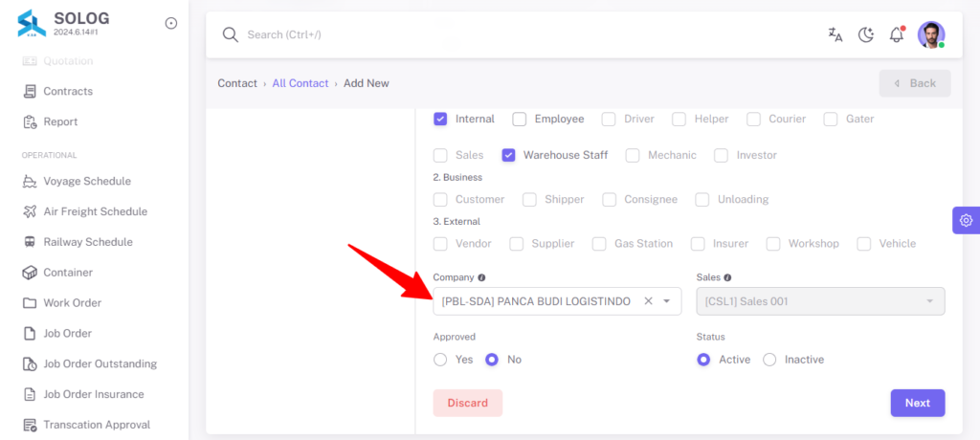
Task: Click the language translate icon
Action: [835, 34]
